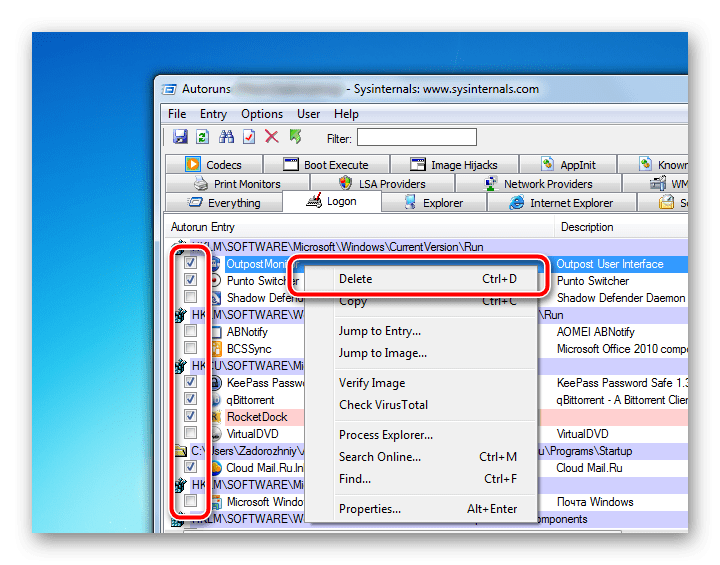Viewport: 720px width, 565px height.
Task: Switch to the Internet Explorer tab
Action: click(x=562, y=203)
